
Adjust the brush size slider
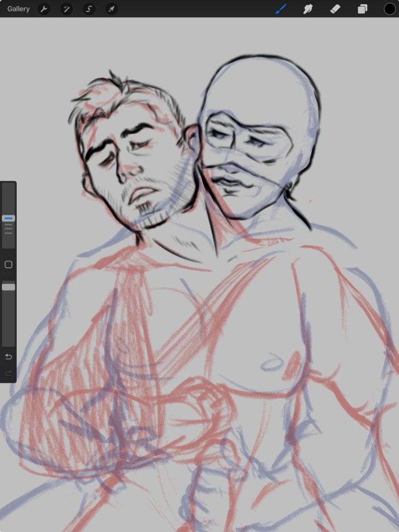coord(9,219)
